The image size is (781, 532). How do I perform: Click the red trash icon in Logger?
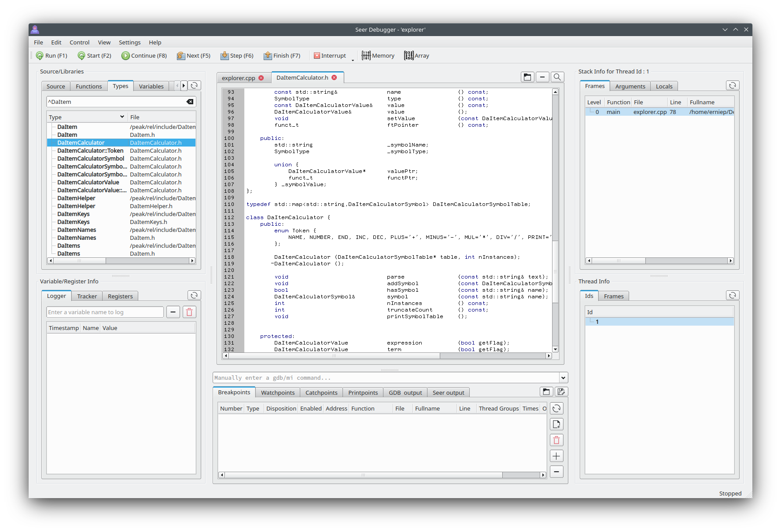click(189, 312)
